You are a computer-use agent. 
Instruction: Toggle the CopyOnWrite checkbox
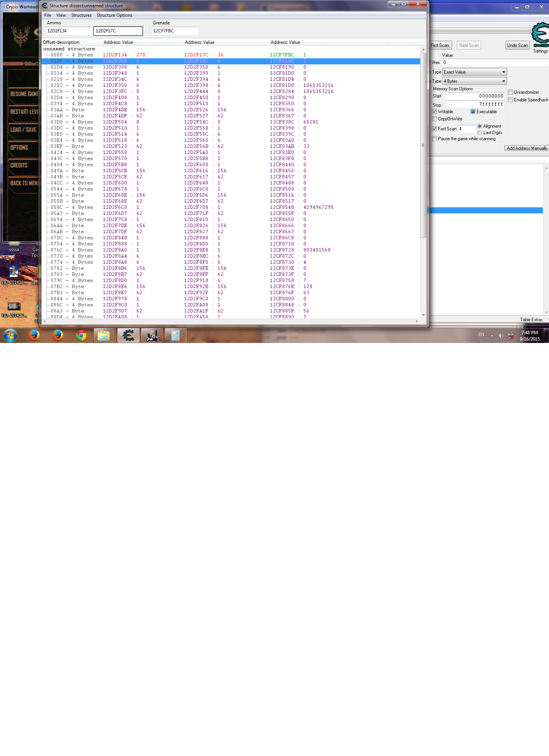pyautogui.click(x=434, y=119)
